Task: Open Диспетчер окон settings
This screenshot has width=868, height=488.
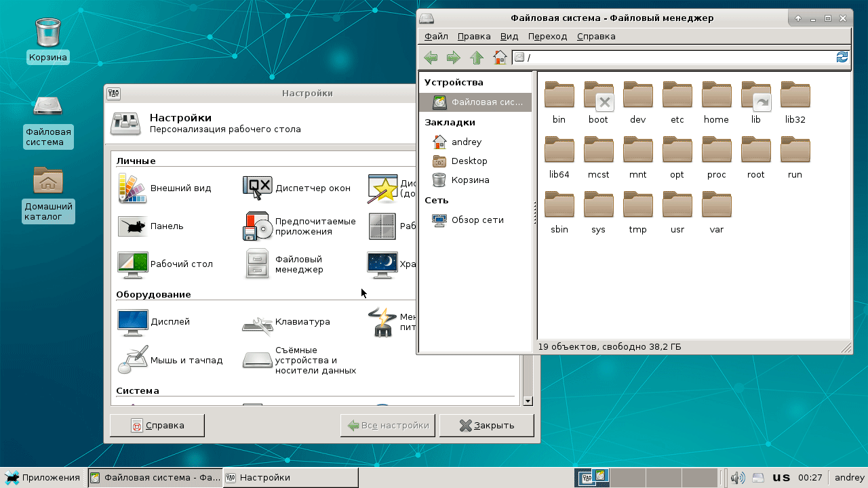Action: pos(258,188)
